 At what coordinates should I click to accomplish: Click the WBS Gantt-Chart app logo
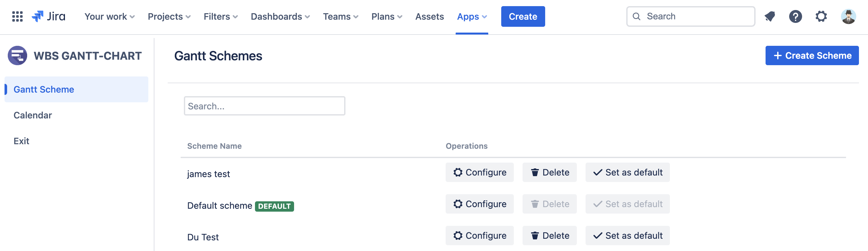[17, 55]
